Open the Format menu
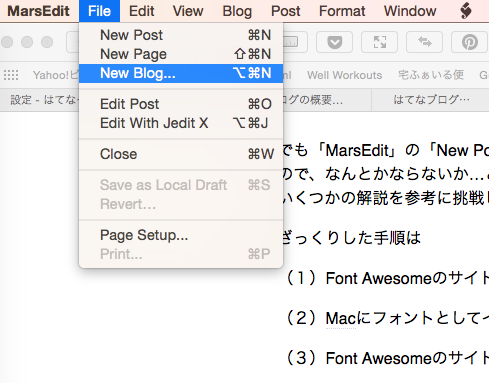Image resolution: width=489 pixels, height=383 pixels. [342, 11]
